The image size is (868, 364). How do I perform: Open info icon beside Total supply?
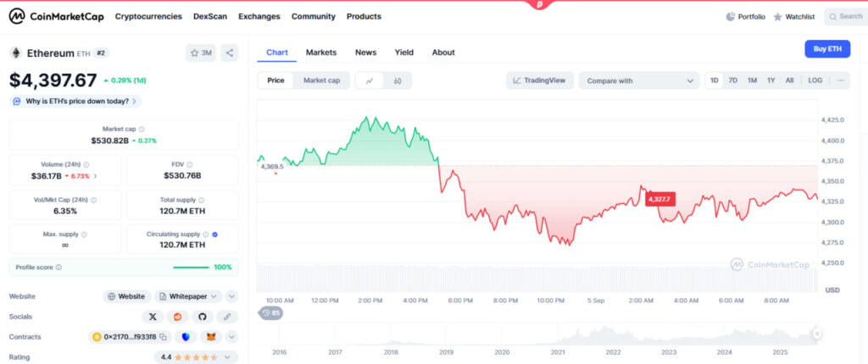point(201,200)
